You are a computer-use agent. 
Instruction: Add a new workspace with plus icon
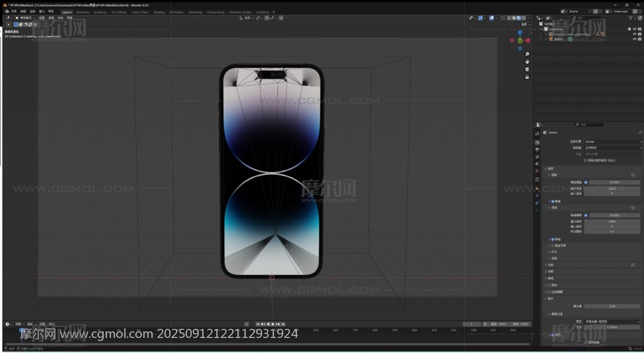[x=274, y=12]
